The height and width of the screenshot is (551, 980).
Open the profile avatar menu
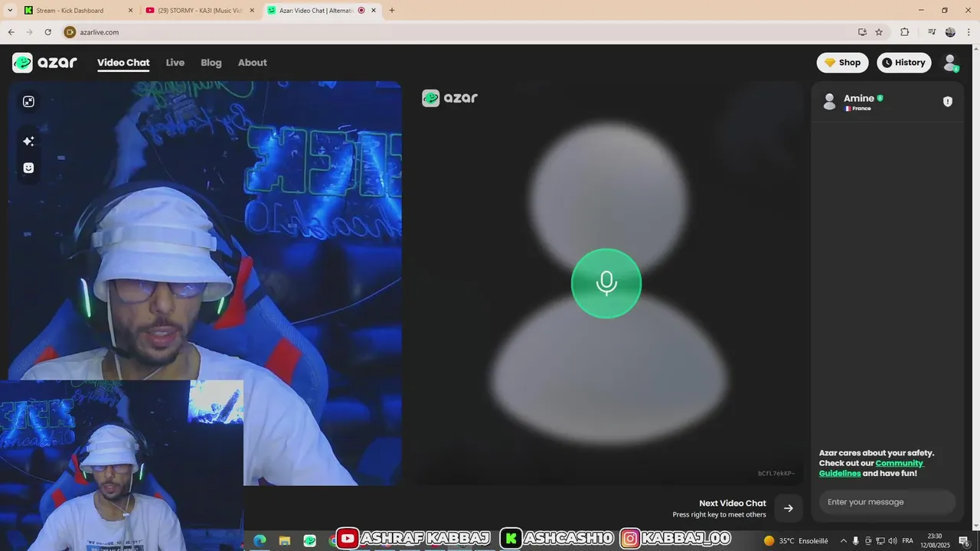click(950, 63)
